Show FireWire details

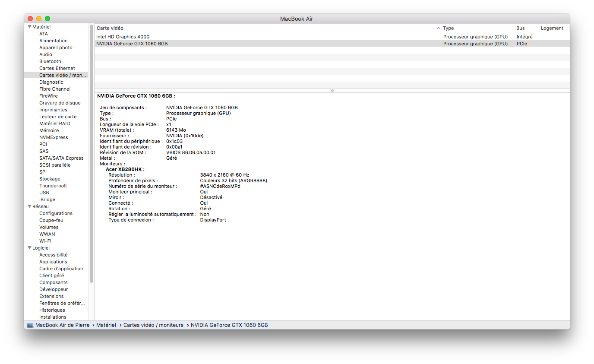coord(48,96)
